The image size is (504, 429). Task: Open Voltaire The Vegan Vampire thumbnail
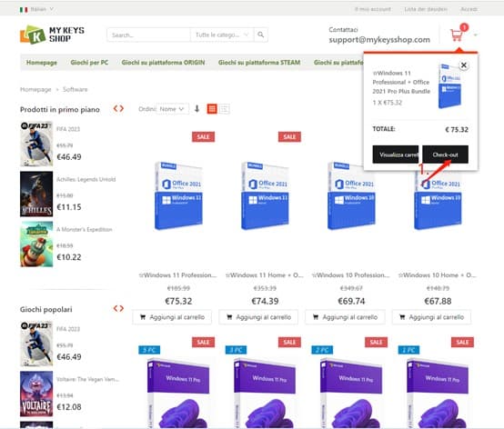pos(36,394)
